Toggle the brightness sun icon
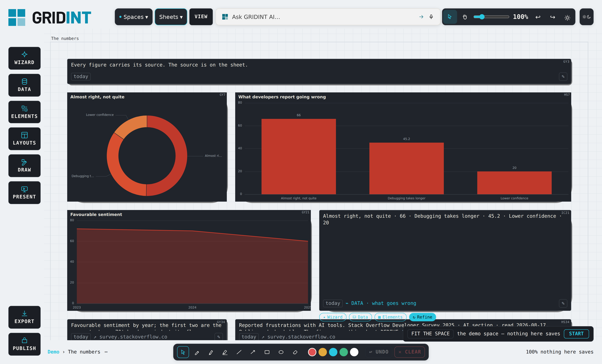Image resolution: width=602 pixels, height=364 pixels. tap(567, 17)
